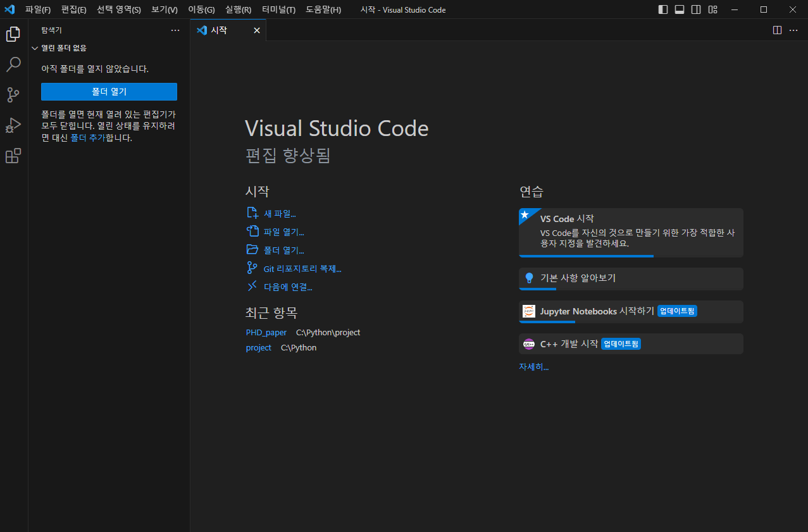
Task: Split the editor to the right
Action: pos(778,30)
